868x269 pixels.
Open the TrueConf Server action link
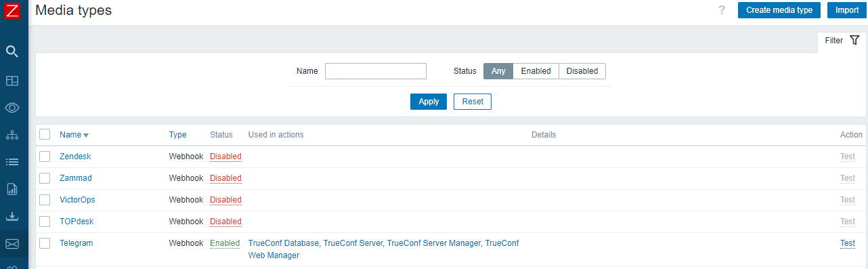[x=353, y=243]
